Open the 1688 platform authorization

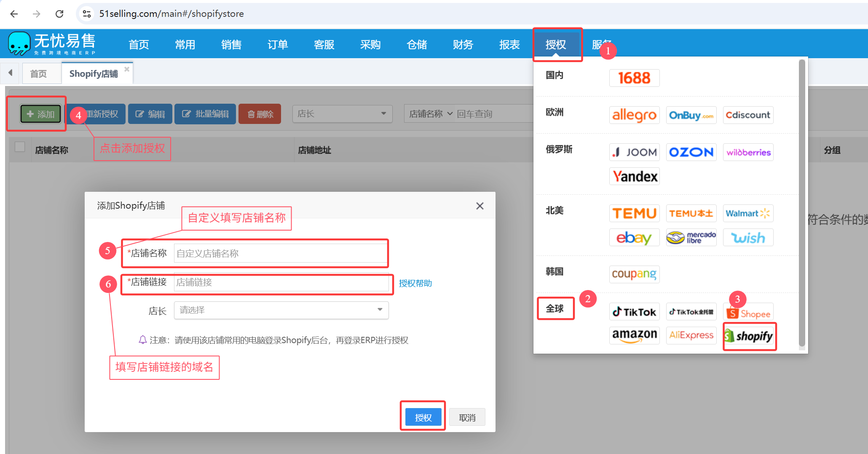634,78
